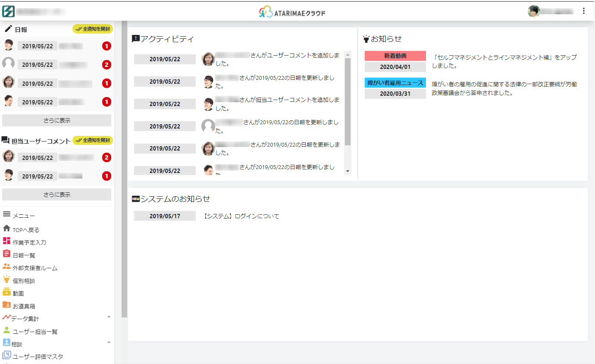Click the activity list scrollbar down arrow
This screenshot has height=364, width=595.
coord(348,171)
